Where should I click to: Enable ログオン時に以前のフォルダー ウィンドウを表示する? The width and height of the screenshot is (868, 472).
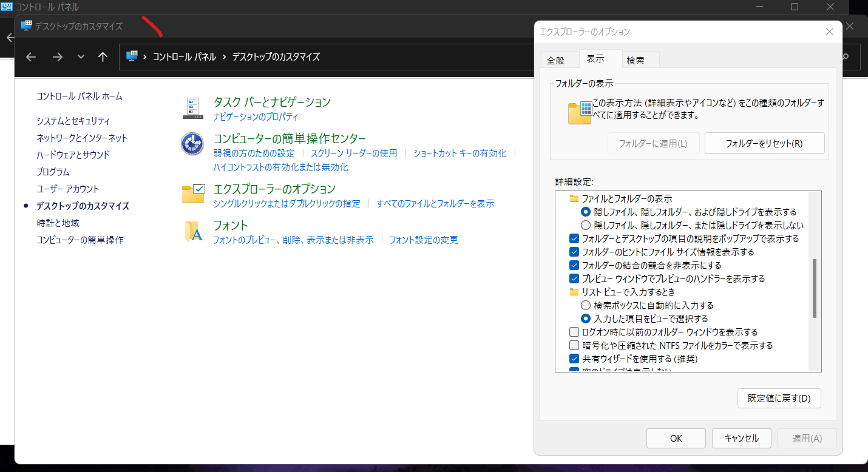click(x=574, y=332)
